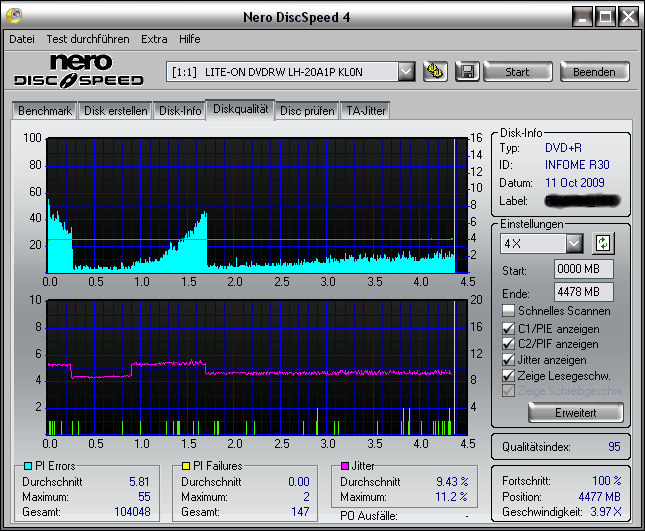The width and height of the screenshot is (645, 531).
Task: Click PI Errors Durchschnitt value 5.81
Action: click(139, 482)
